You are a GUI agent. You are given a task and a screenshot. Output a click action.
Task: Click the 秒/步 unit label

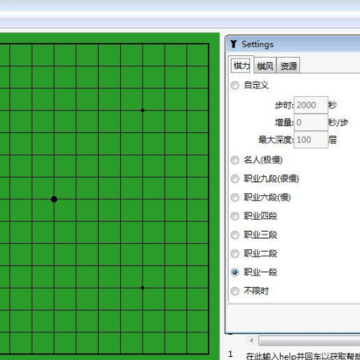339,122
